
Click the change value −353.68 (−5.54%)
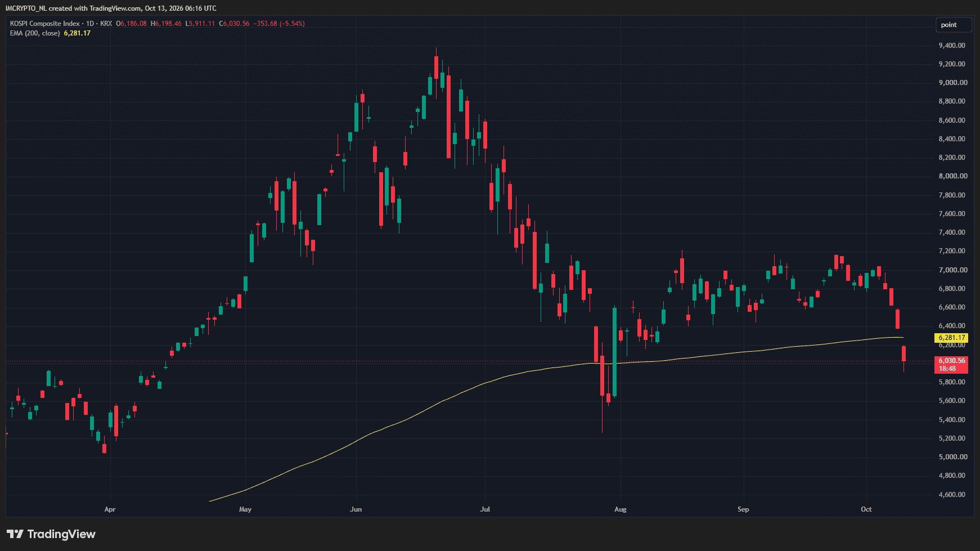coord(279,24)
